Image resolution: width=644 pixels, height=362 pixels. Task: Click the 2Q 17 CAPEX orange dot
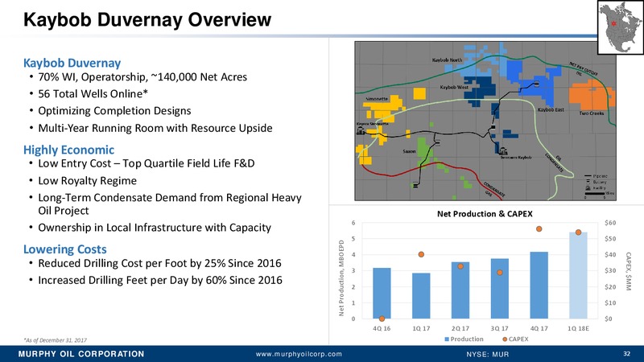pyautogui.click(x=460, y=266)
